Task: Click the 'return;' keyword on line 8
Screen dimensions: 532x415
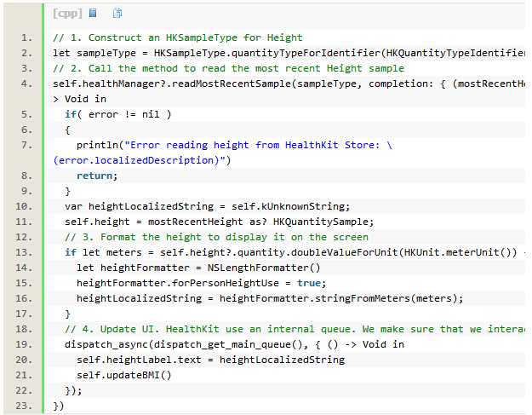Action: point(97,176)
